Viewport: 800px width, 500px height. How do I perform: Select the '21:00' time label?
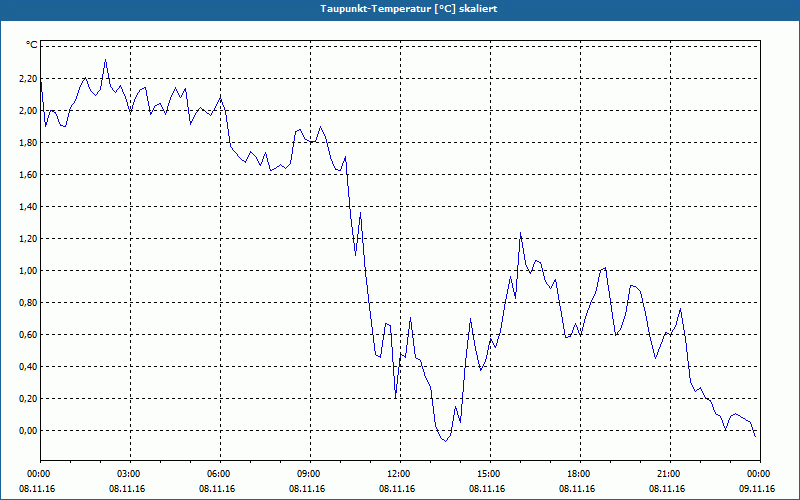(x=668, y=474)
